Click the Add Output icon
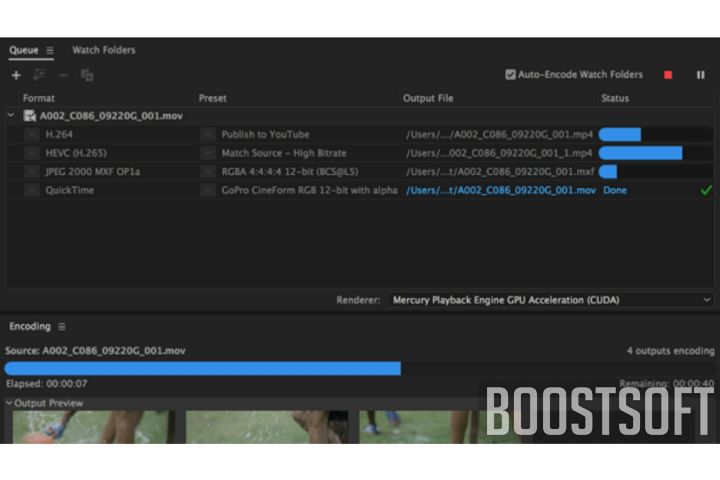Viewport: 720px width, 480px height. click(x=39, y=74)
